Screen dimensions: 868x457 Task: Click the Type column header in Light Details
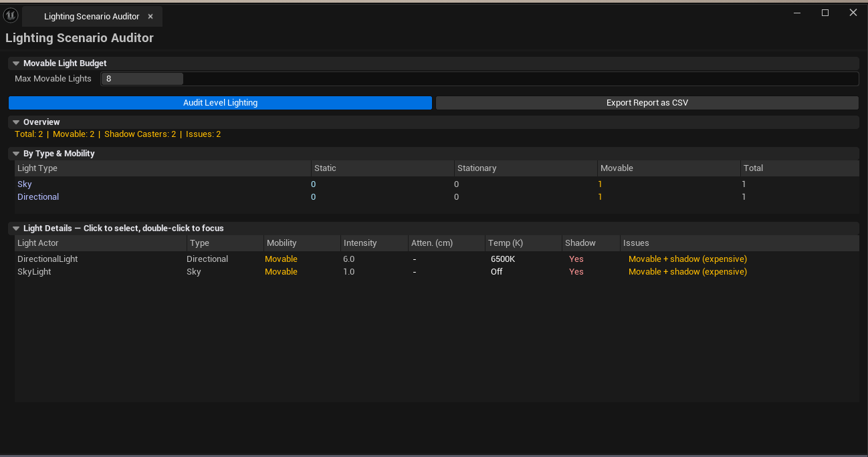[x=225, y=243]
